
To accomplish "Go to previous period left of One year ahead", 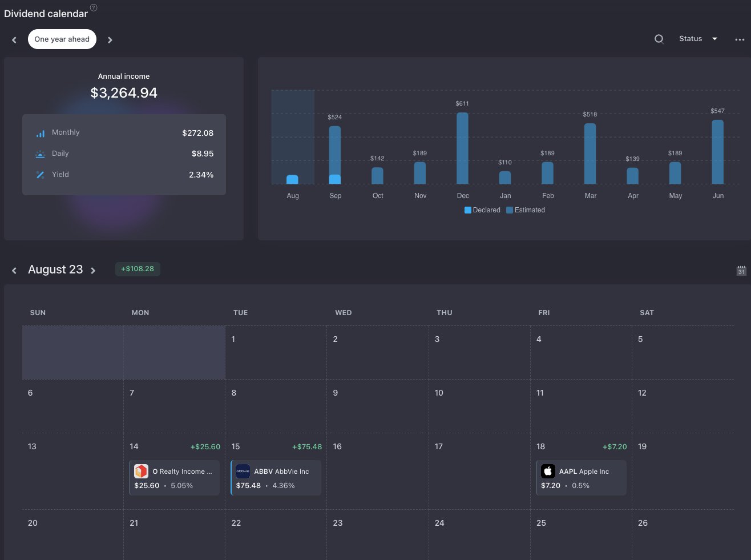I will pos(14,40).
